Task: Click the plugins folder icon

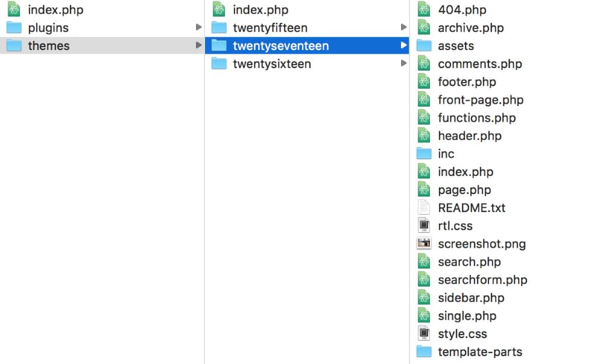Action: [14, 28]
